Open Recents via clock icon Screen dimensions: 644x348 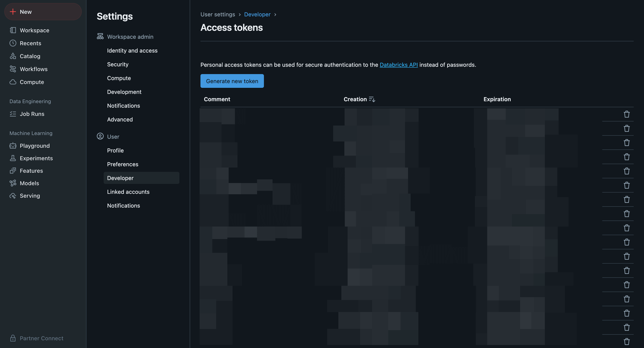(x=13, y=43)
